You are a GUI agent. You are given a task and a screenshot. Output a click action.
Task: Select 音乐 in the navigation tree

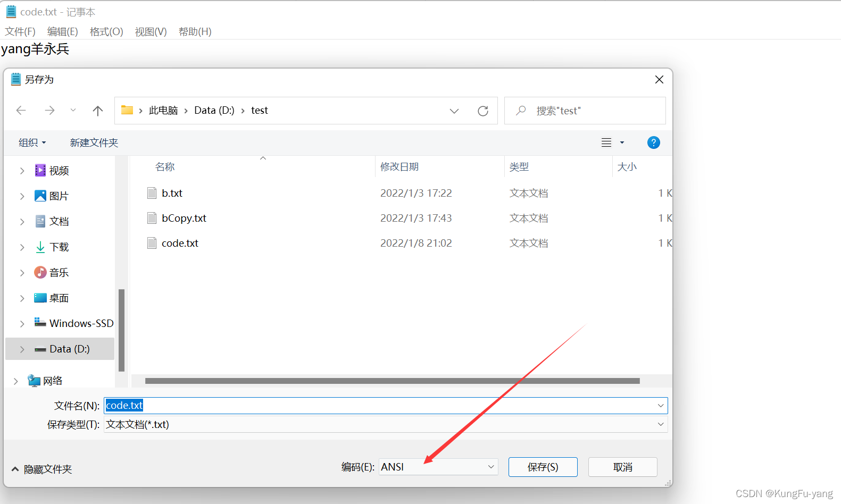click(x=59, y=273)
